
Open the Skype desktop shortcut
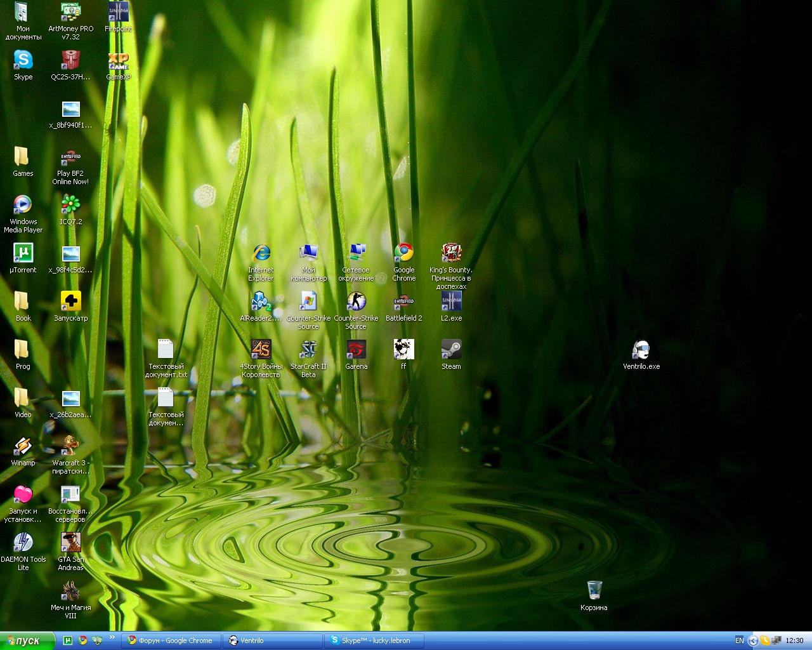click(x=23, y=65)
